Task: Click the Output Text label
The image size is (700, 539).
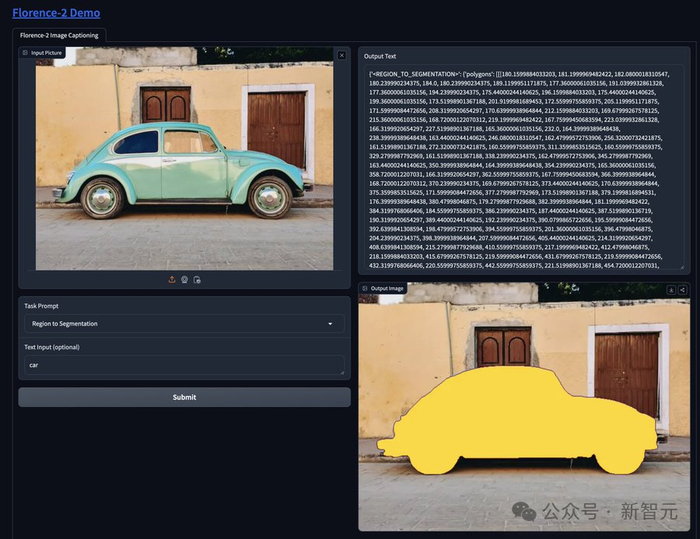Action: pos(380,57)
